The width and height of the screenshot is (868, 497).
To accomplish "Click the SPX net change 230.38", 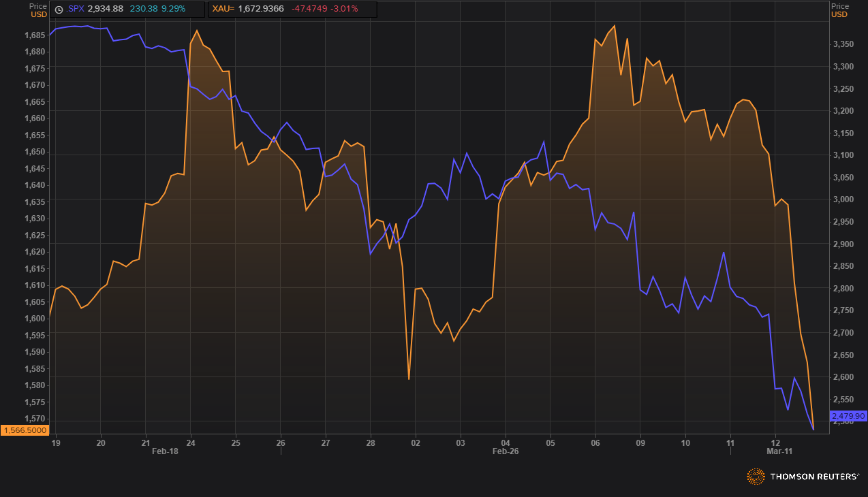I will (x=143, y=10).
